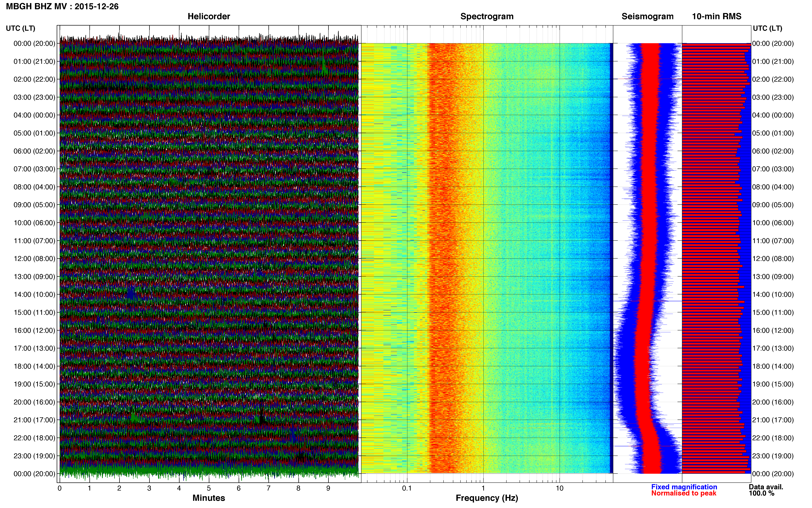Click tick '2' on the Minutes axis
The image size is (812, 508).
pos(119,488)
